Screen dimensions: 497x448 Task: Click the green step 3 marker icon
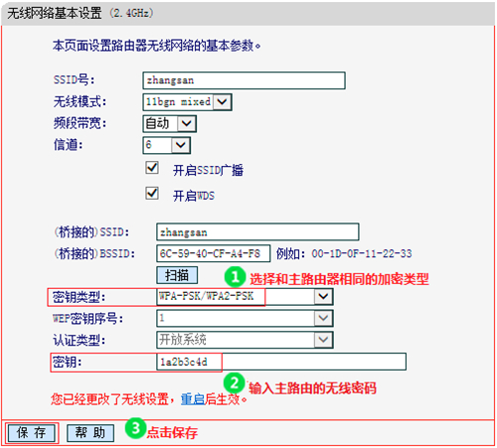coord(135,428)
